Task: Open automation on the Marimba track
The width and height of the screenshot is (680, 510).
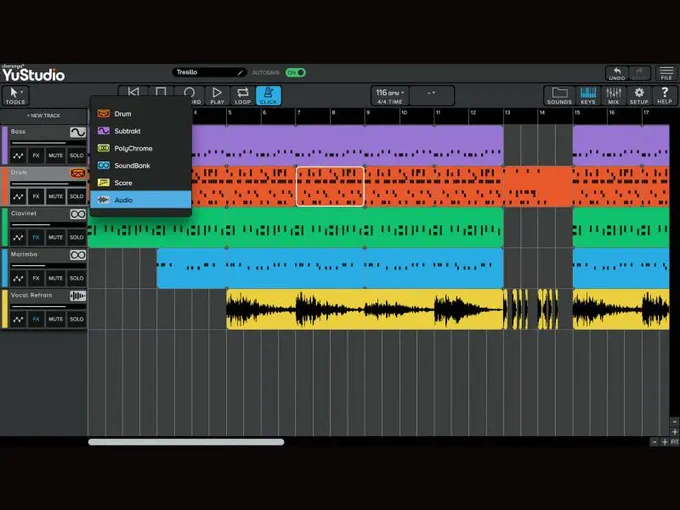Action: point(18,278)
